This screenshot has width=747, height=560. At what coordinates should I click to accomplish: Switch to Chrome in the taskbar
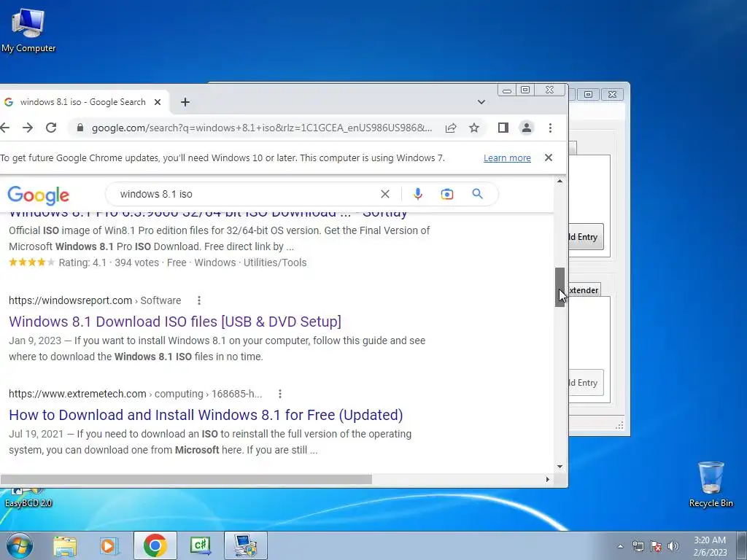pos(155,545)
